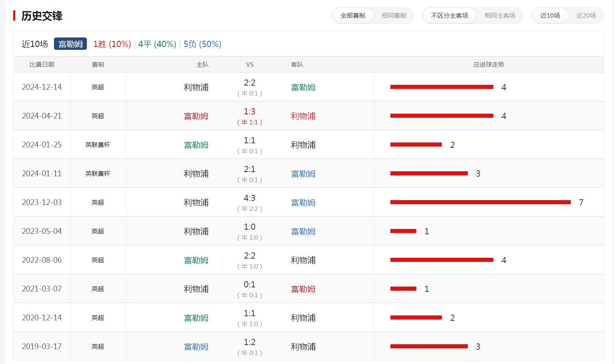Click the 4-goal bar in the 2022-08-06 row
This screenshot has height=364, width=614.
tap(442, 260)
